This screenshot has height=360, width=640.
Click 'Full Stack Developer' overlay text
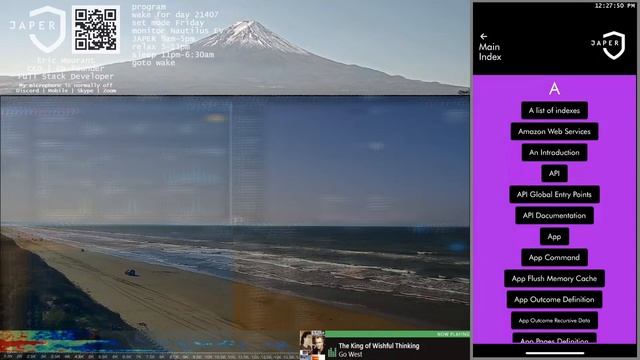[x=66, y=76]
